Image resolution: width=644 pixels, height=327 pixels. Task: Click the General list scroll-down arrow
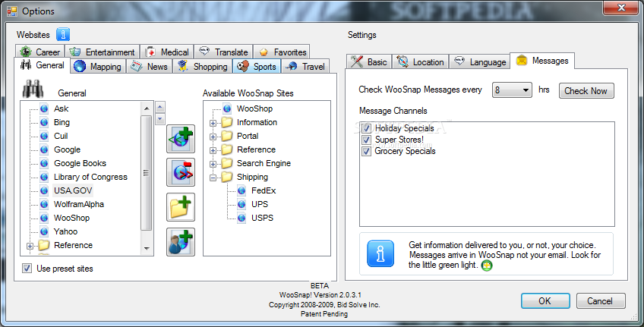(x=147, y=249)
